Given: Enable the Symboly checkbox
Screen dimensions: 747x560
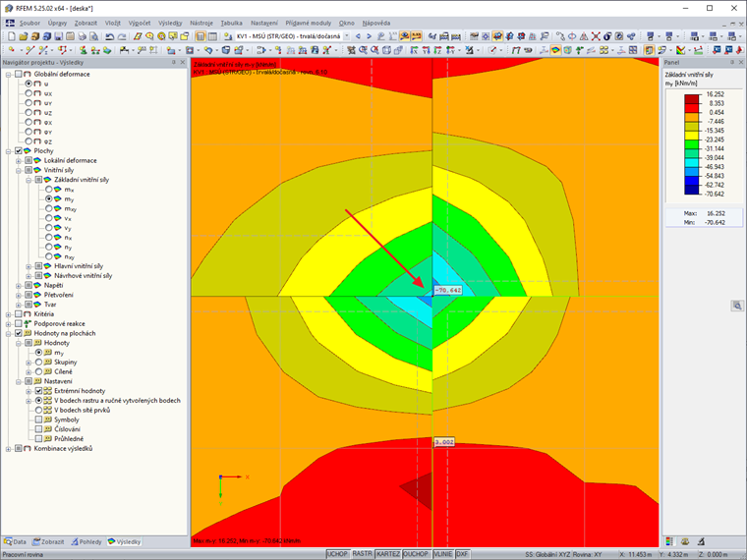Looking at the screenshot, I should 39,420.
